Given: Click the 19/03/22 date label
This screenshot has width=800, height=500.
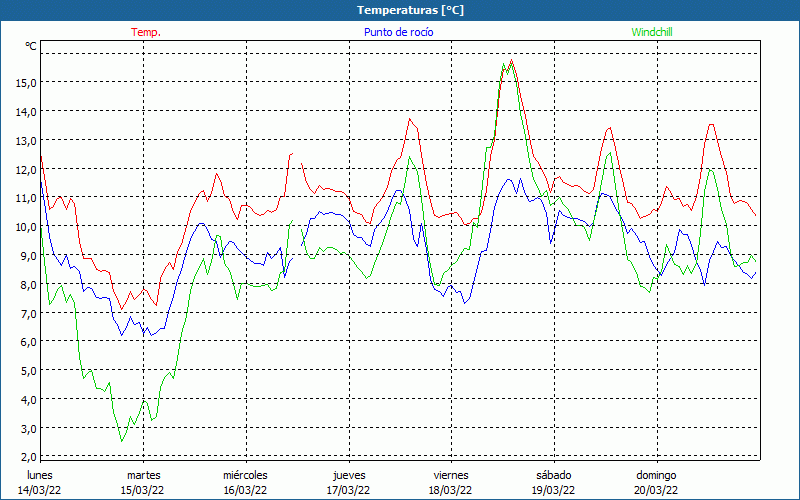Looking at the screenshot, I should point(554,490).
